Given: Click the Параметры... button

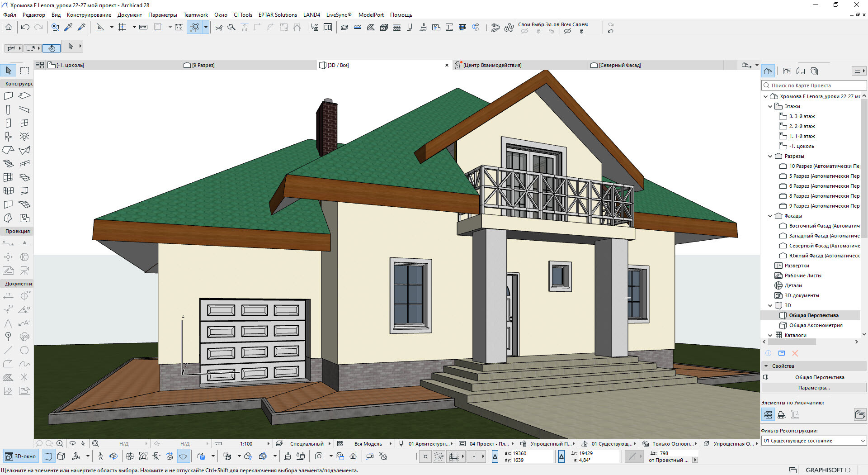Looking at the screenshot, I should pyautogui.click(x=814, y=388).
